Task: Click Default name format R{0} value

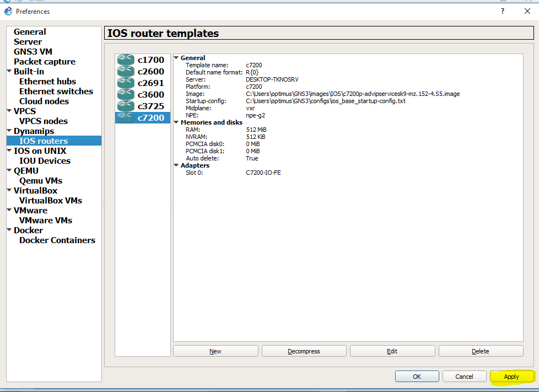Action: [252, 72]
